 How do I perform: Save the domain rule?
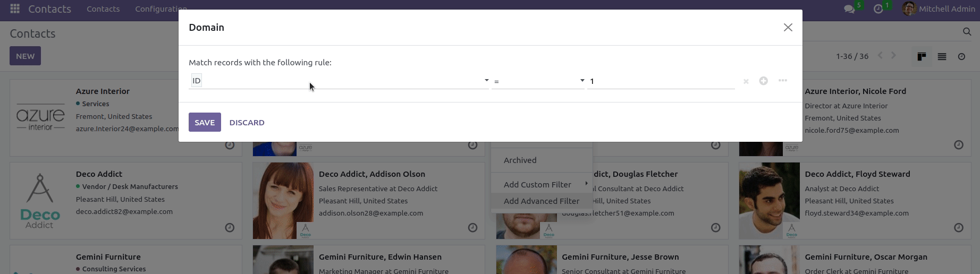(x=205, y=122)
